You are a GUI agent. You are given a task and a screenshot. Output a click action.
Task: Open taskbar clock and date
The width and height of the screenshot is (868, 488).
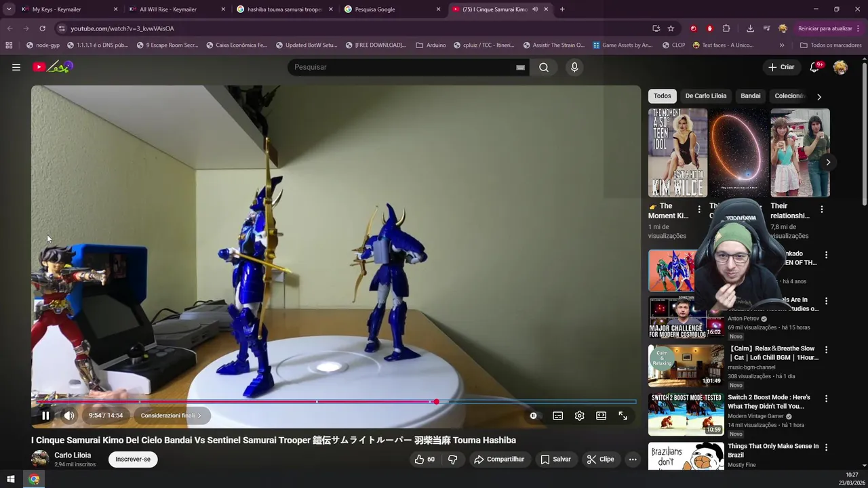[852, 479]
